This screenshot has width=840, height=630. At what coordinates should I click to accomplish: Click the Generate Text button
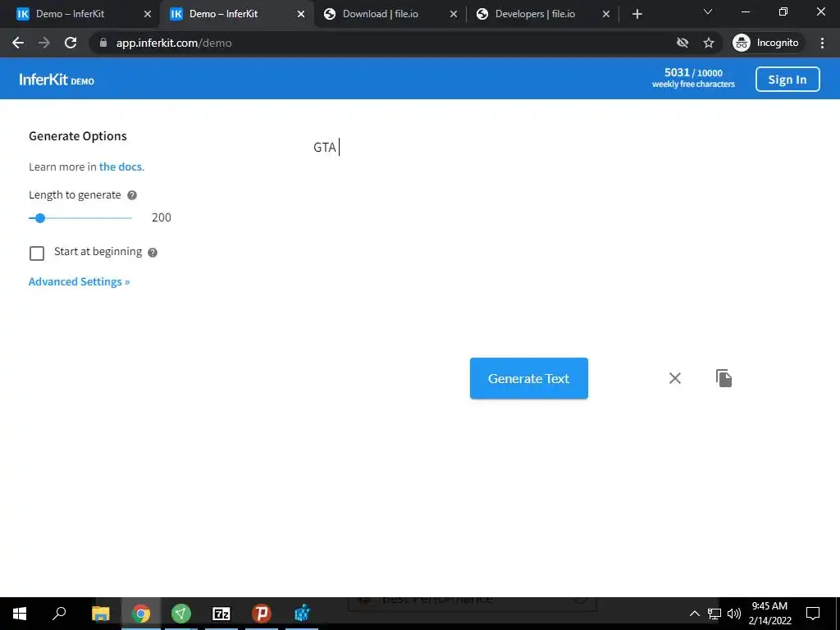coord(529,378)
